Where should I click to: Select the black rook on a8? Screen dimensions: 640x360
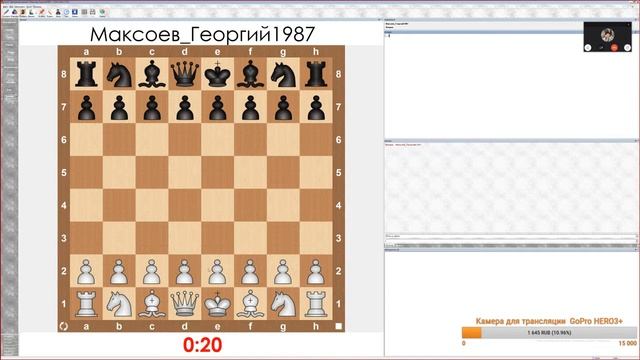tap(86, 74)
